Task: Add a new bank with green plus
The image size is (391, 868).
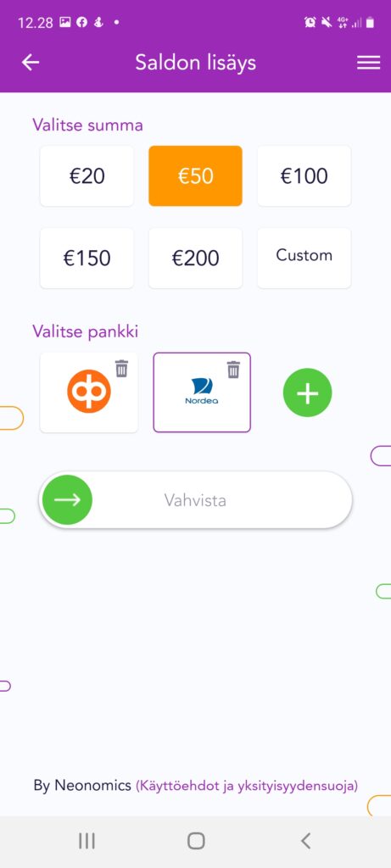Action: [307, 392]
